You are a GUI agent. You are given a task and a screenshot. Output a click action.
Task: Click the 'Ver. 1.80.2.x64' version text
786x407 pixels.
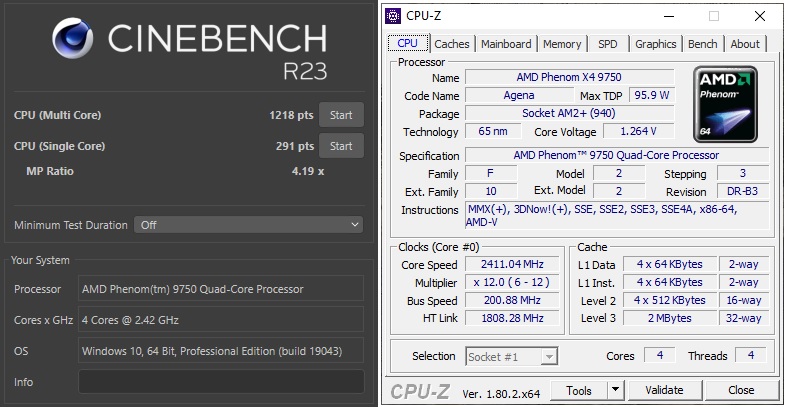point(501,394)
